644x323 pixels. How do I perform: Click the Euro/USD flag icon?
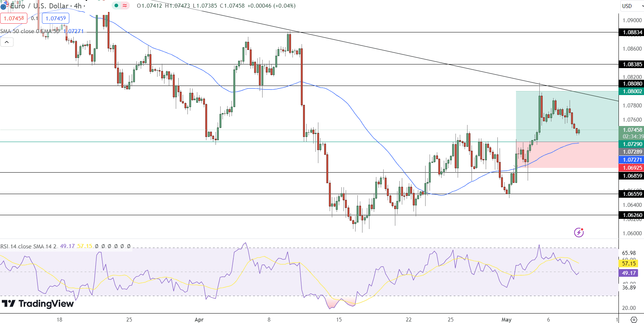coord(4,5)
